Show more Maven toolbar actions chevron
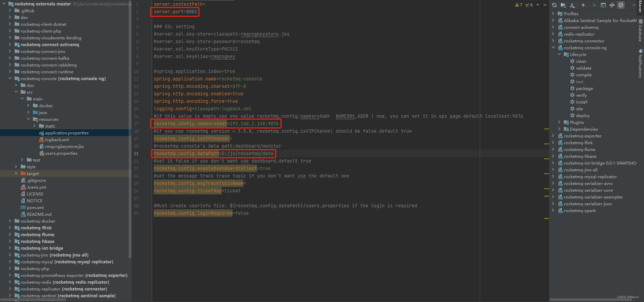The width and height of the screenshot is (644, 302). pos(633,5)
